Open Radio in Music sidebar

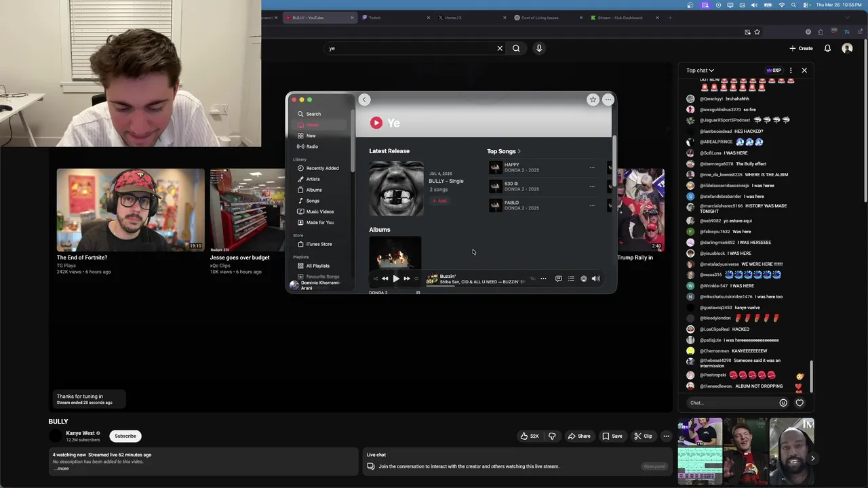(319, 146)
